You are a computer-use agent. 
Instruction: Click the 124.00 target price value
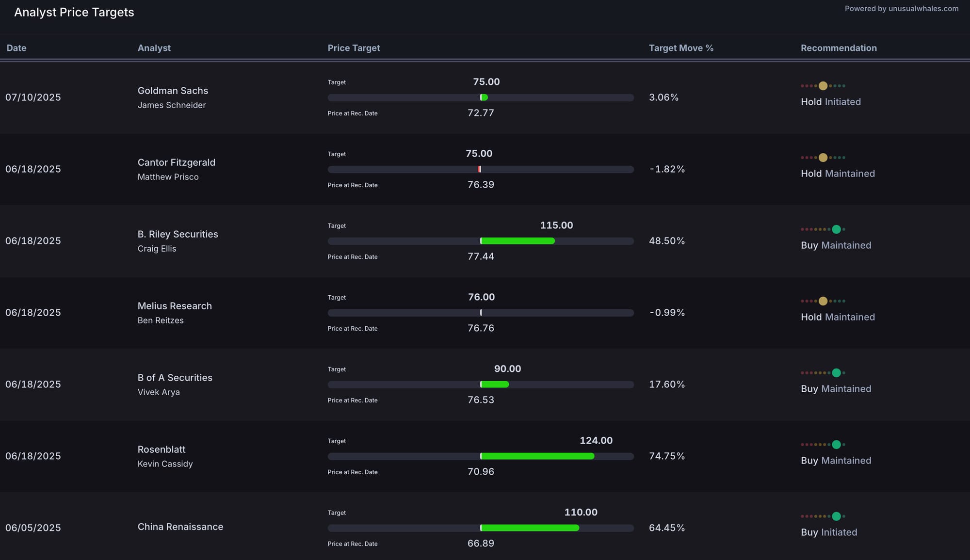click(x=596, y=441)
